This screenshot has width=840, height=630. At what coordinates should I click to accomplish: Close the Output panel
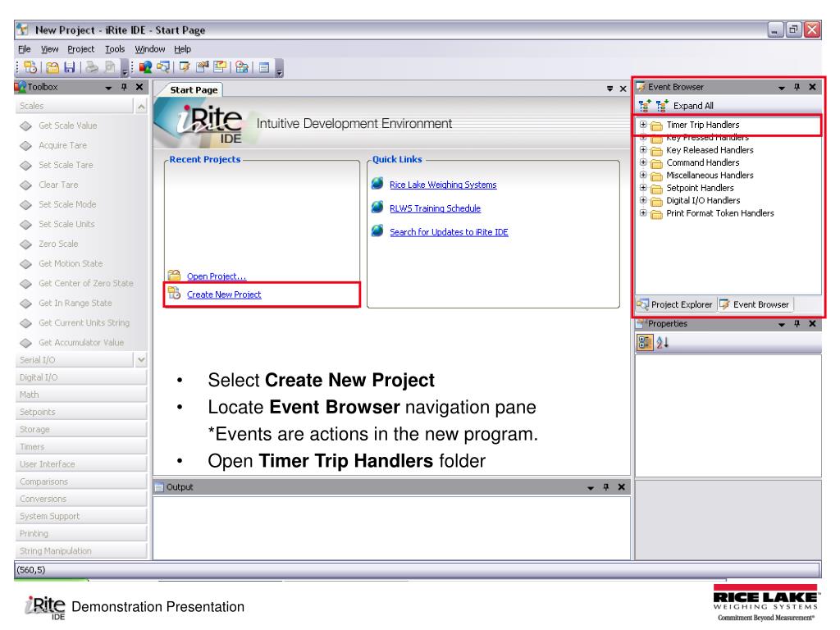pyautogui.click(x=622, y=487)
